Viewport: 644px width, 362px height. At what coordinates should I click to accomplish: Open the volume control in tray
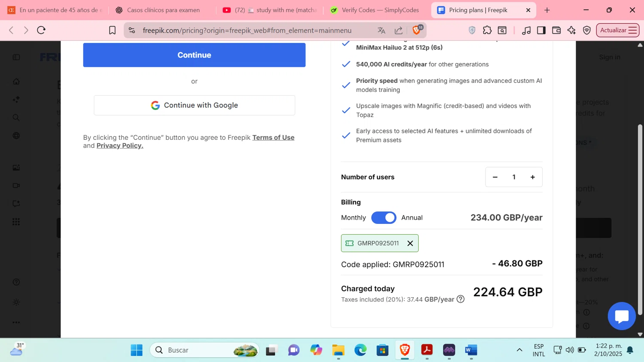pyautogui.click(x=570, y=350)
